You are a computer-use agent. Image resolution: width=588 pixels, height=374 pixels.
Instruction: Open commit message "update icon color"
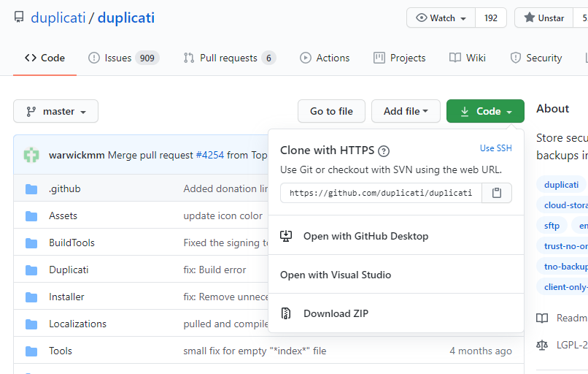(x=223, y=216)
